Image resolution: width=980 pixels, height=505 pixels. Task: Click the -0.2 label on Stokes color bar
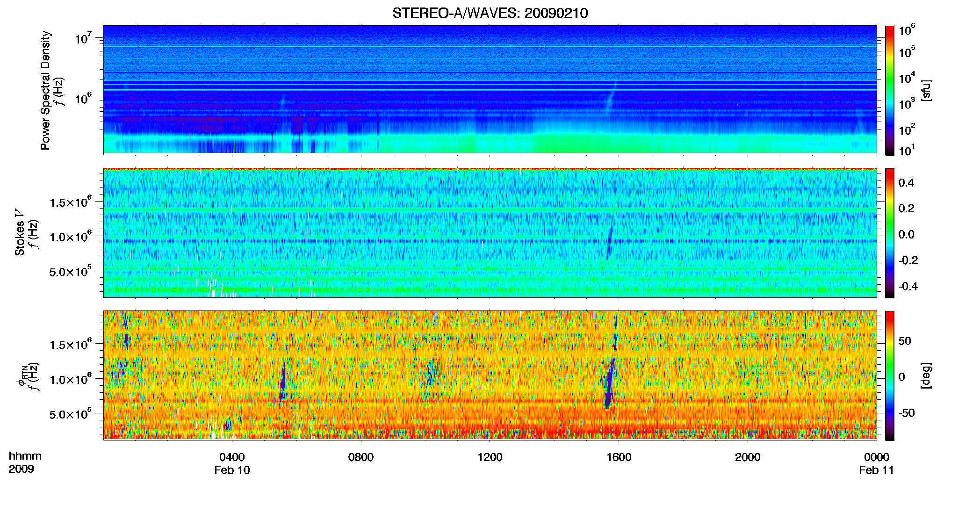tap(908, 260)
